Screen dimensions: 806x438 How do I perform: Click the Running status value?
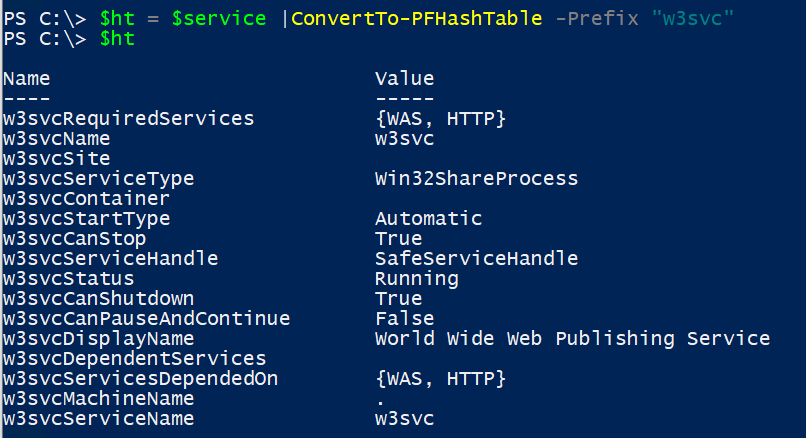coord(416,279)
